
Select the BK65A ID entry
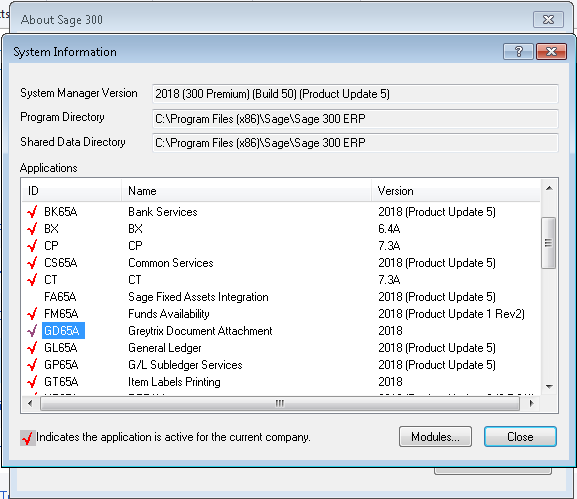tap(61, 212)
